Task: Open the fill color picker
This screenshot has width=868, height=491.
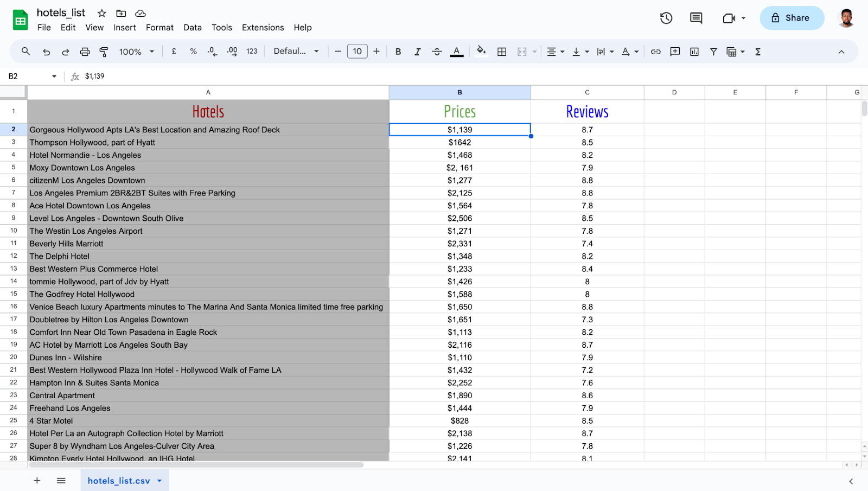Action: [481, 52]
